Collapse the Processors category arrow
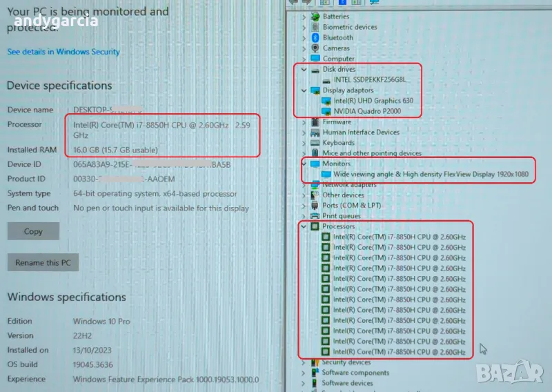 pyautogui.click(x=304, y=226)
